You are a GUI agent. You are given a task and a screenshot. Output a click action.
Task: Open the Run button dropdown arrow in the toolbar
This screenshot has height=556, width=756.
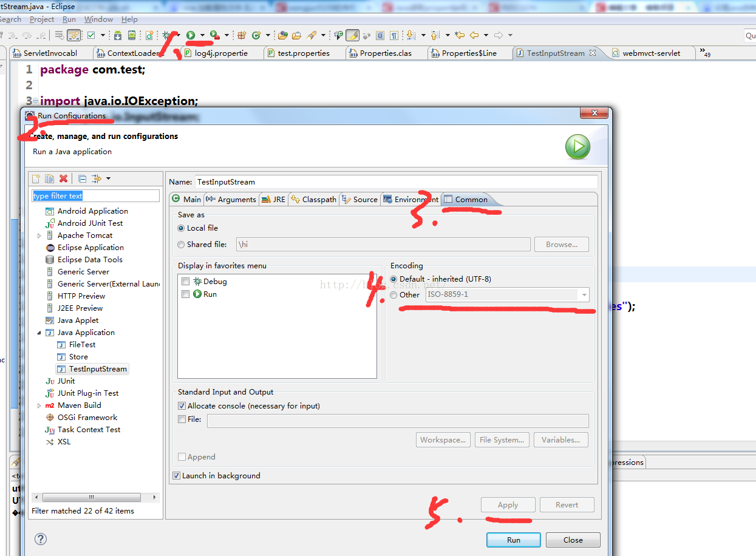click(x=202, y=35)
